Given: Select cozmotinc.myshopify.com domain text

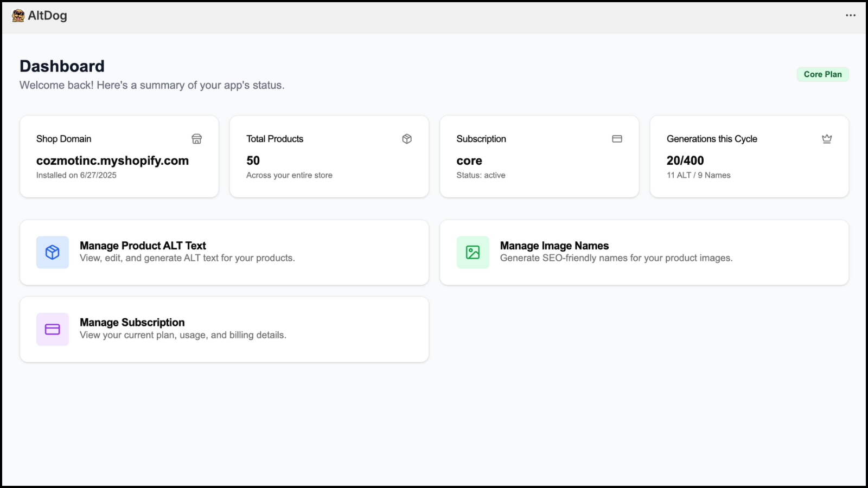Looking at the screenshot, I should point(112,160).
